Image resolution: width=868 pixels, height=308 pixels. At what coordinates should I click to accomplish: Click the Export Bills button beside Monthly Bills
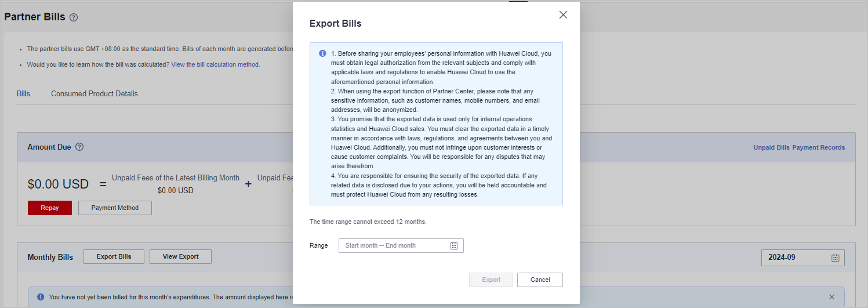114,257
